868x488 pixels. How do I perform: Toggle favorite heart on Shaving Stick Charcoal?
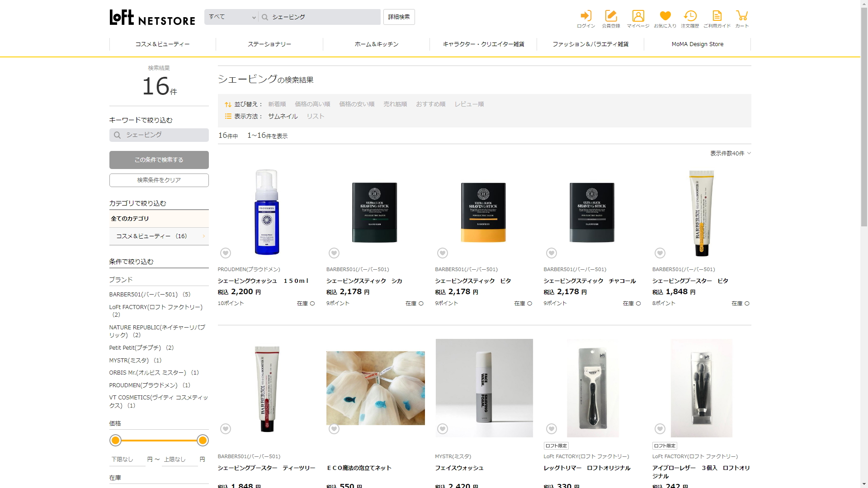coord(552,253)
